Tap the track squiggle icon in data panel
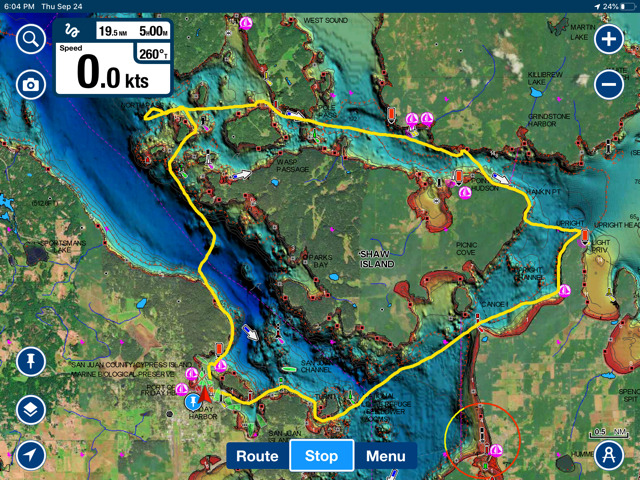The image size is (640, 480). coord(74,32)
